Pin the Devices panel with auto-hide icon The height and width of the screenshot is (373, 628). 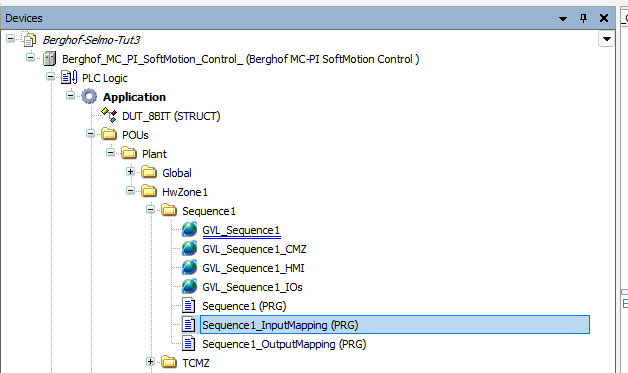click(584, 18)
